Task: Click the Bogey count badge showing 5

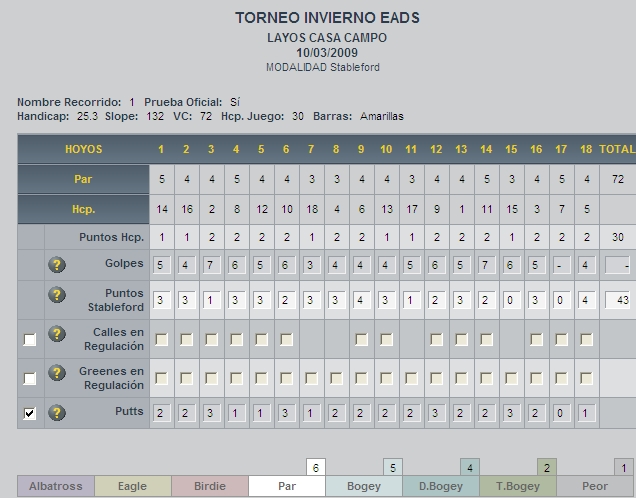Action: (x=393, y=468)
